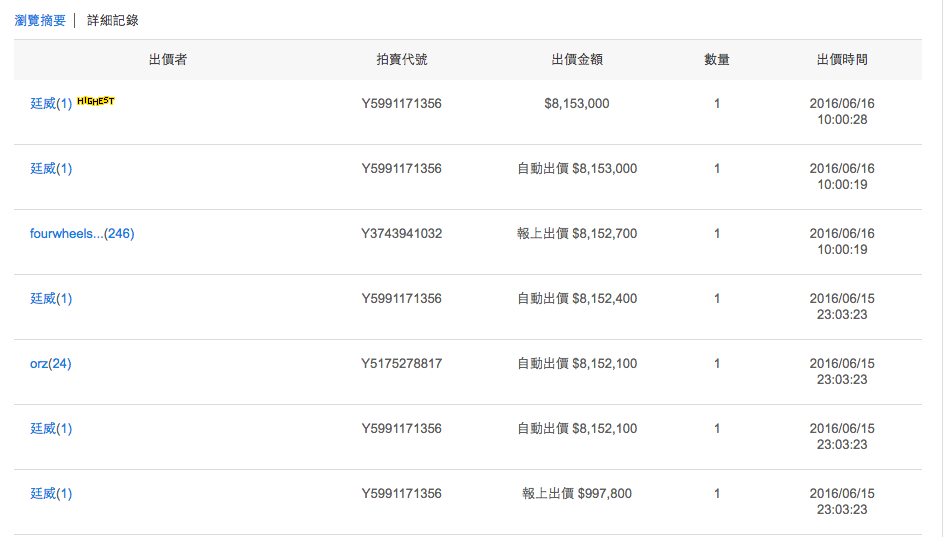This screenshot has height=537, width=945.
Task: Click the 出價金額 column header
Action: pyautogui.click(x=577, y=60)
